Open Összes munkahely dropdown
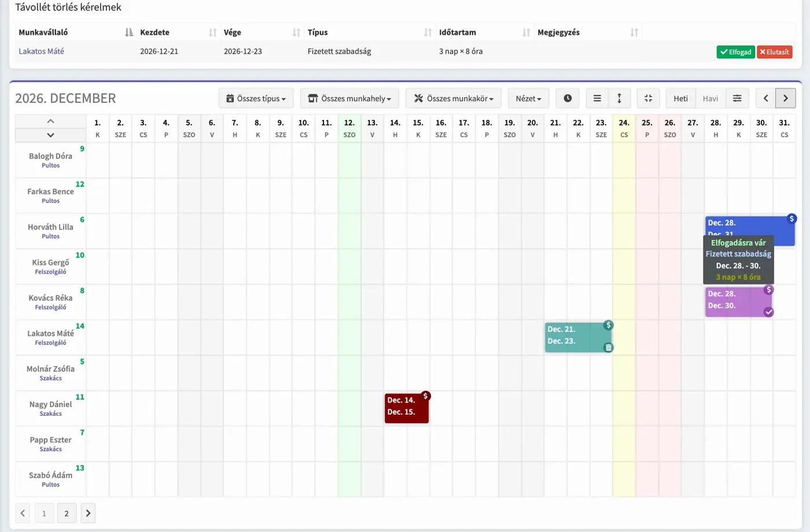This screenshot has height=532, width=810. tap(349, 98)
